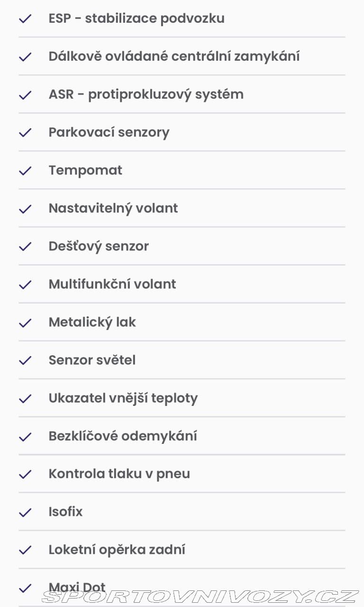Screen dimensions: 364x607
Task: Click the Isofix feature label
Action: pos(65,512)
